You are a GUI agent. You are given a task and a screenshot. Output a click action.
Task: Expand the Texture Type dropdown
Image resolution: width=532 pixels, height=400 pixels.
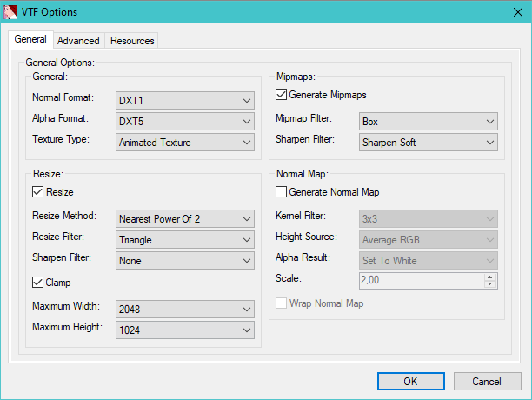tap(185, 143)
